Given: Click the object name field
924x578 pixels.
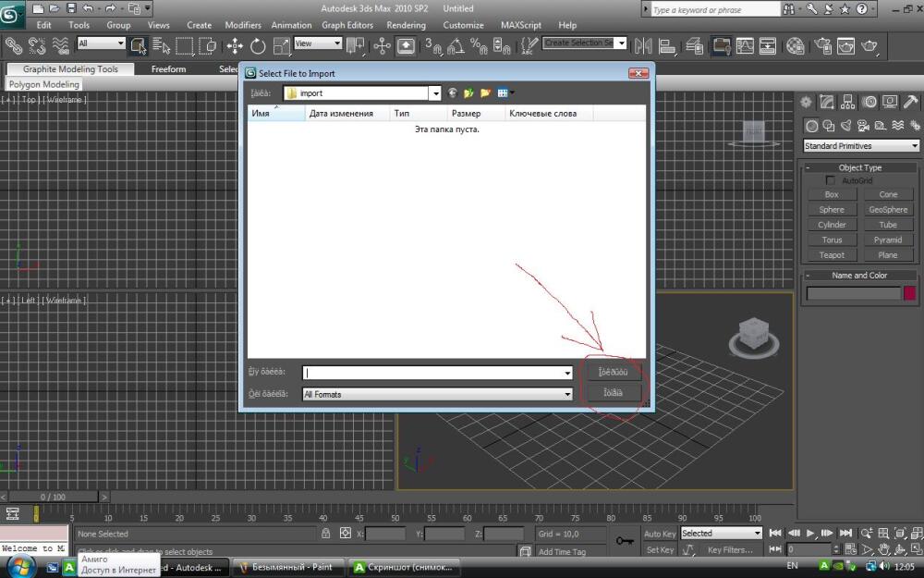Looking at the screenshot, I should click(854, 293).
